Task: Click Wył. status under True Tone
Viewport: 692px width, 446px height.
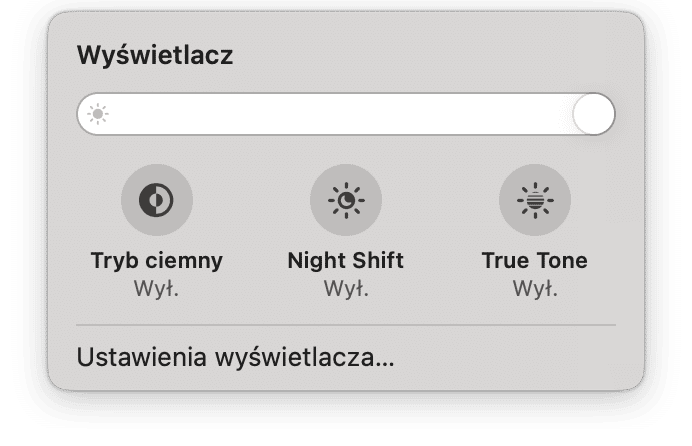Action: pos(535,289)
